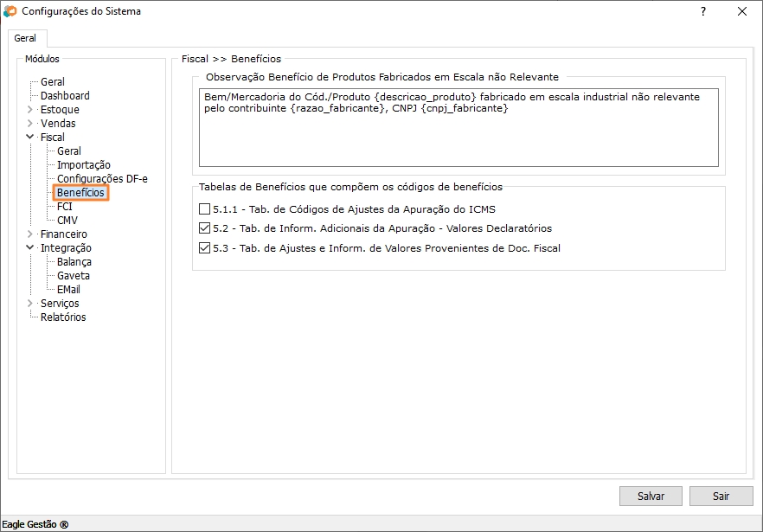The image size is (763, 532).
Task: Expand the Estoque tree node
Action: (x=30, y=110)
